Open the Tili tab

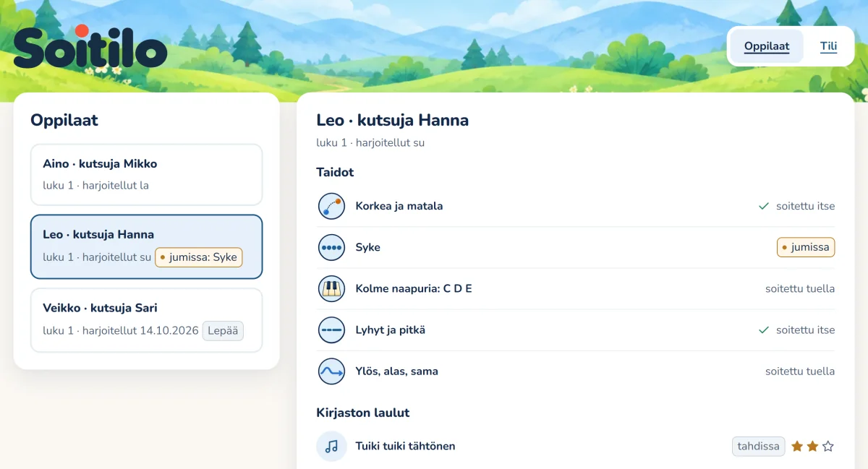click(828, 46)
